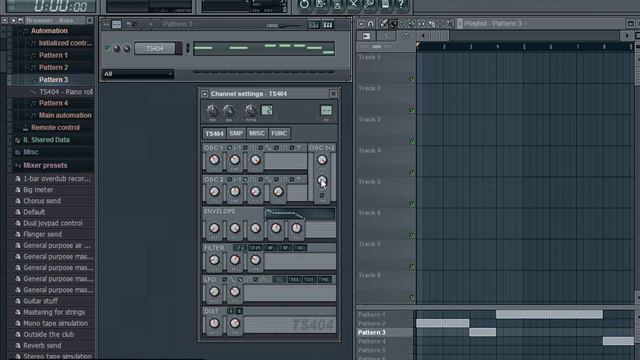Toggle the small LED below OSC 1+2 knobs
The width and height of the screenshot is (640, 360).
point(322,196)
